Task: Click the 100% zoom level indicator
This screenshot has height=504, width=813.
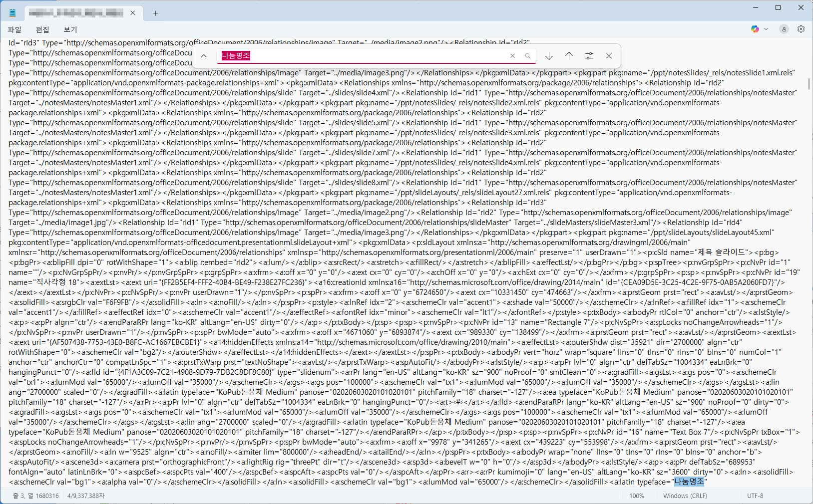Action: pos(637,496)
